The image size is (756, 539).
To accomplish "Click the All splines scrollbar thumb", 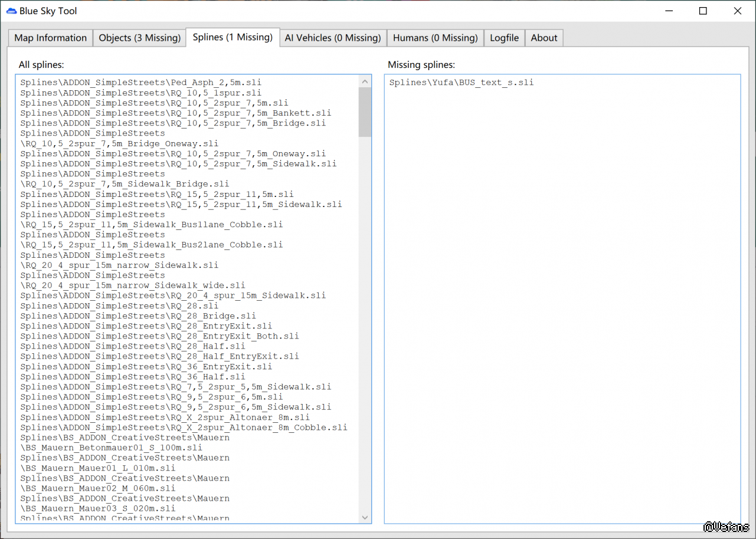I will pyautogui.click(x=365, y=112).
